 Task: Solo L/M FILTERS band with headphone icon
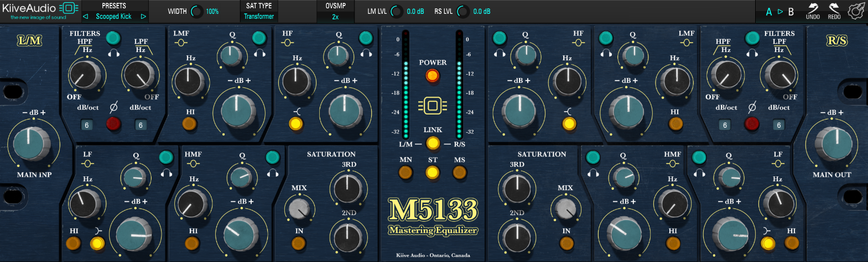(x=114, y=53)
